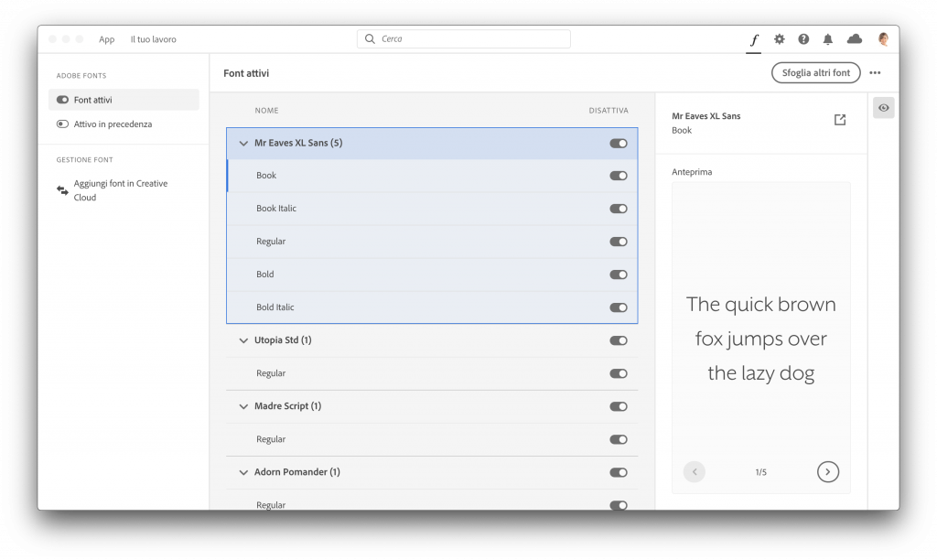
Task: Select the Book Italic font row
Action: tap(432, 209)
